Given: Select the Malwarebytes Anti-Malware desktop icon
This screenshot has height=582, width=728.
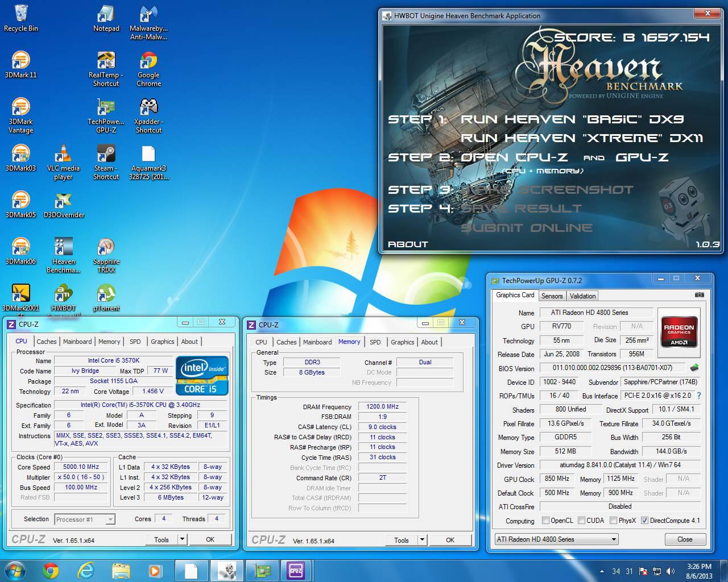Looking at the screenshot, I should (148, 23).
